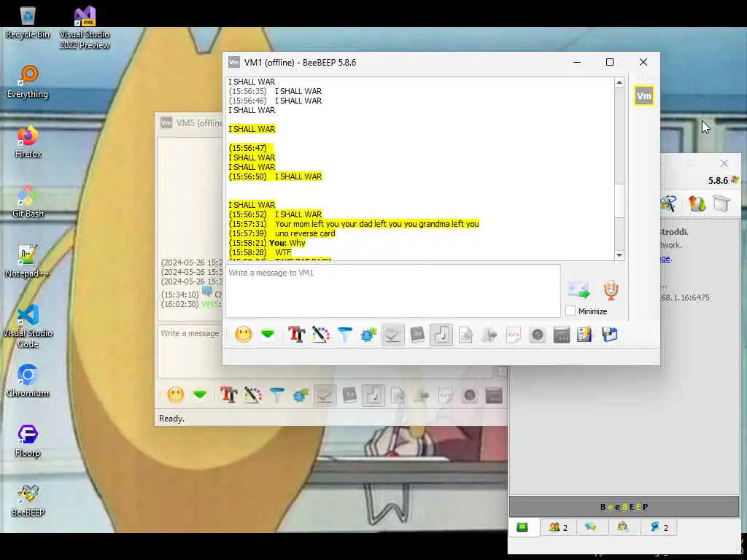Click the TT font icon in VM5 window
Image resolution: width=747 pixels, height=560 pixels.
228,394
